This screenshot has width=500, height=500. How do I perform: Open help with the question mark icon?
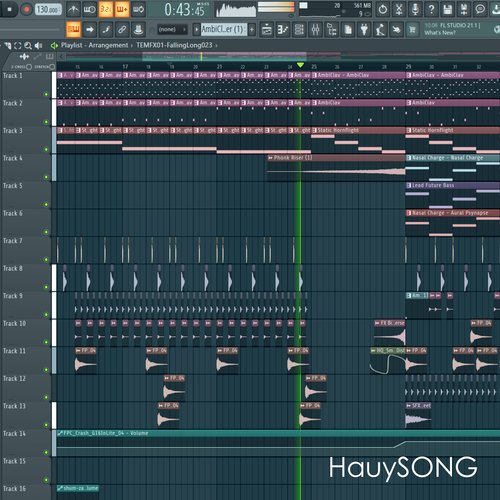point(431,9)
